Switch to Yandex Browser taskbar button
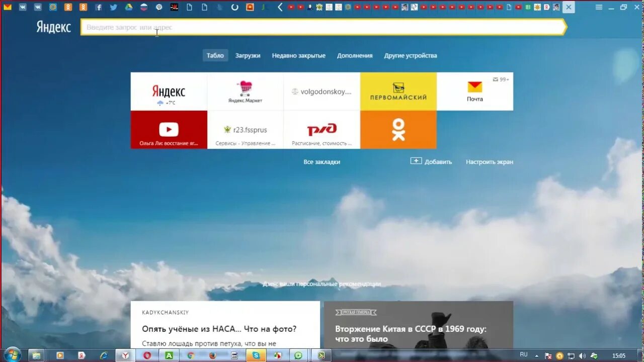644x362 pixels. click(125, 355)
